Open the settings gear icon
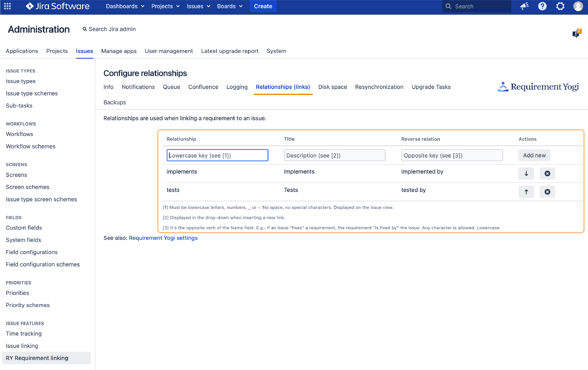The height and width of the screenshot is (370, 588). [560, 6]
